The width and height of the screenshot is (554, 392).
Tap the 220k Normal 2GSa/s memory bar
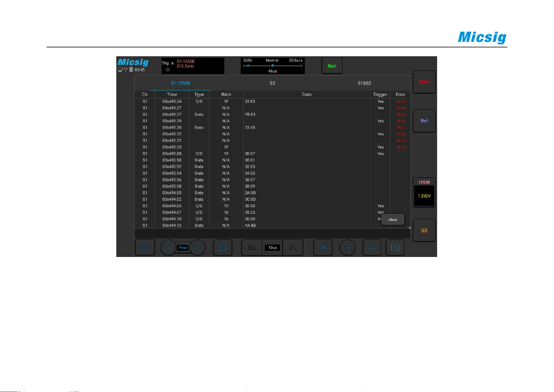(273, 66)
